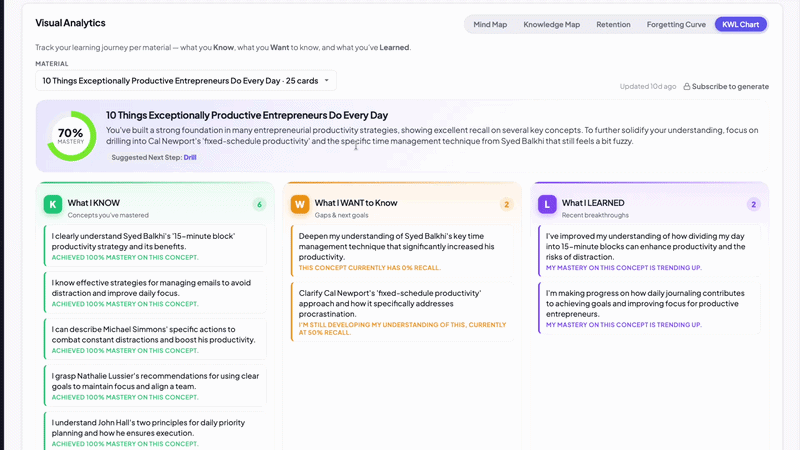Click 'THIS CONCEPT CURRENTLY HAS 0% RECALL' label
The width and height of the screenshot is (800, 450).
[x=369, y=267]
